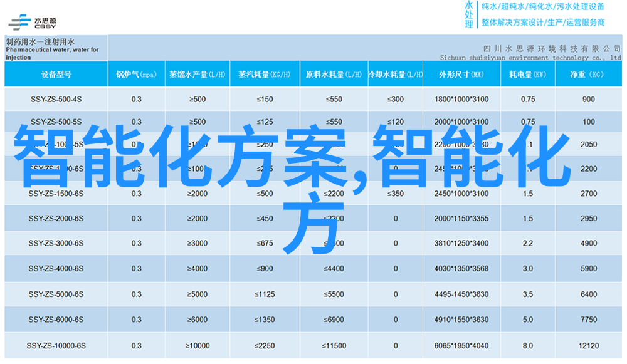Click the ≤675 steam consumption cell
This screenshot has width=627, height=364.
click(265, 243)
